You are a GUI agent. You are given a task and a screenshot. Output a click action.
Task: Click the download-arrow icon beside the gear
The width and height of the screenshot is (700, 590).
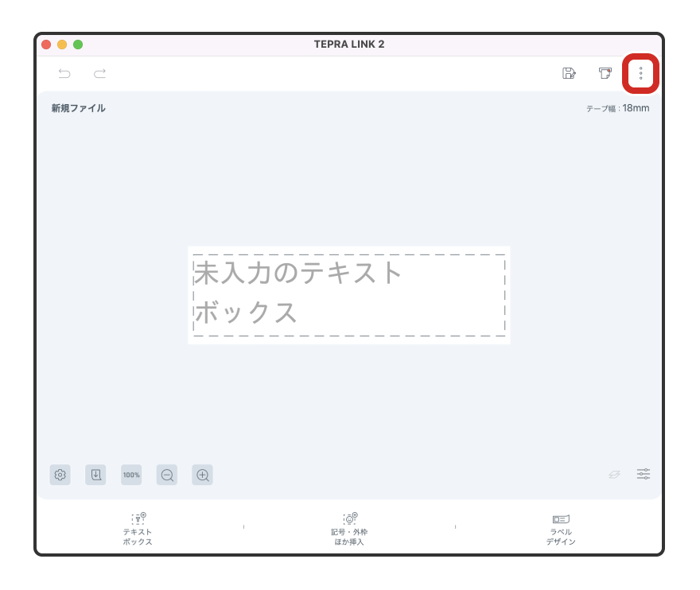coord(95,475)
